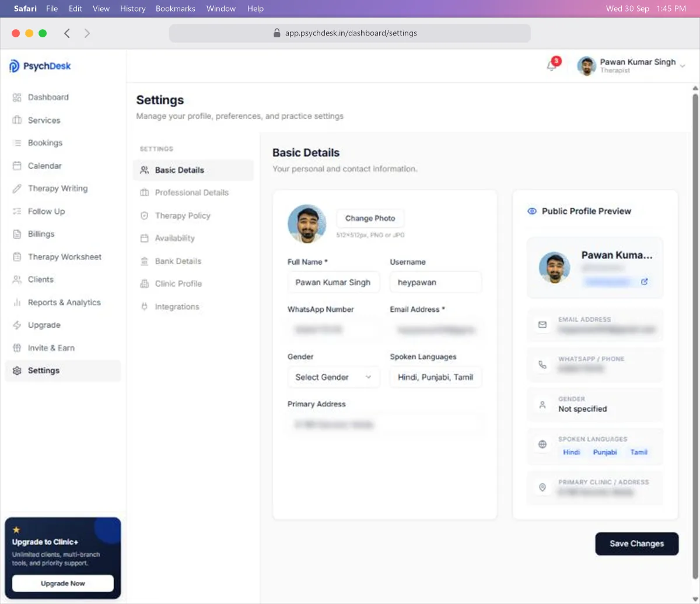
Task: Click the Spoken Languages input field
Action: (436, 377)
